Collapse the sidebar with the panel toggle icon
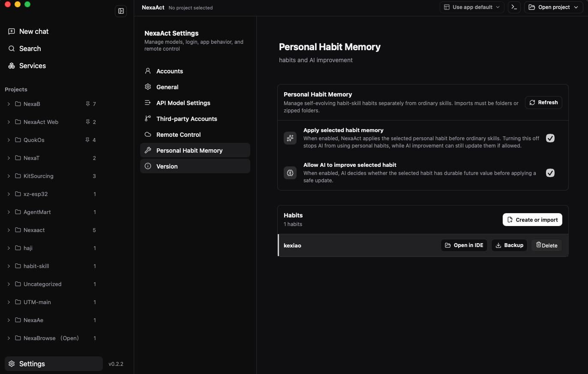This screenshot has height=374, width=588. click(121, 11)
